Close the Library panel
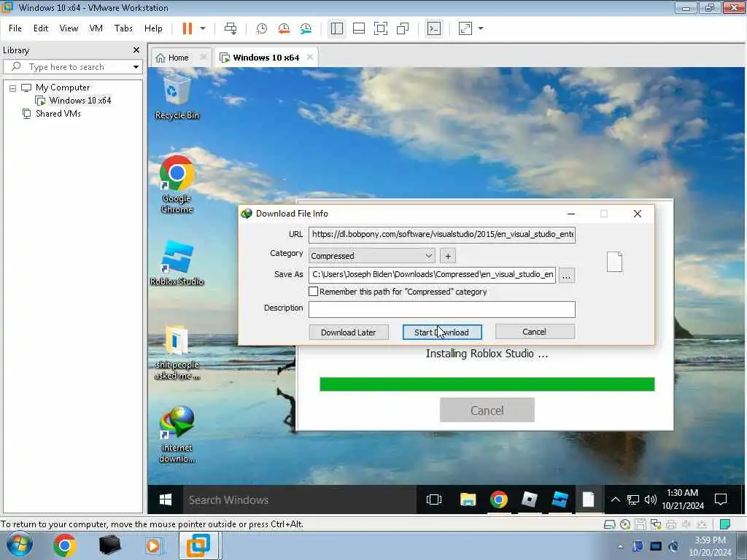The height and width of the screenshot is (560, 747). pos(136,50)
